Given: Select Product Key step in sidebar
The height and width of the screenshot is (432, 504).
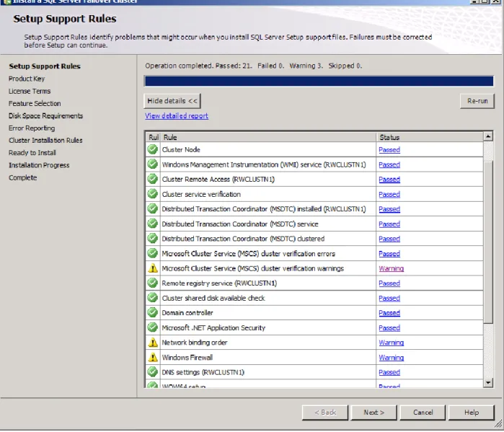Looking at the screenshot, I should click(x=27, y=79).
